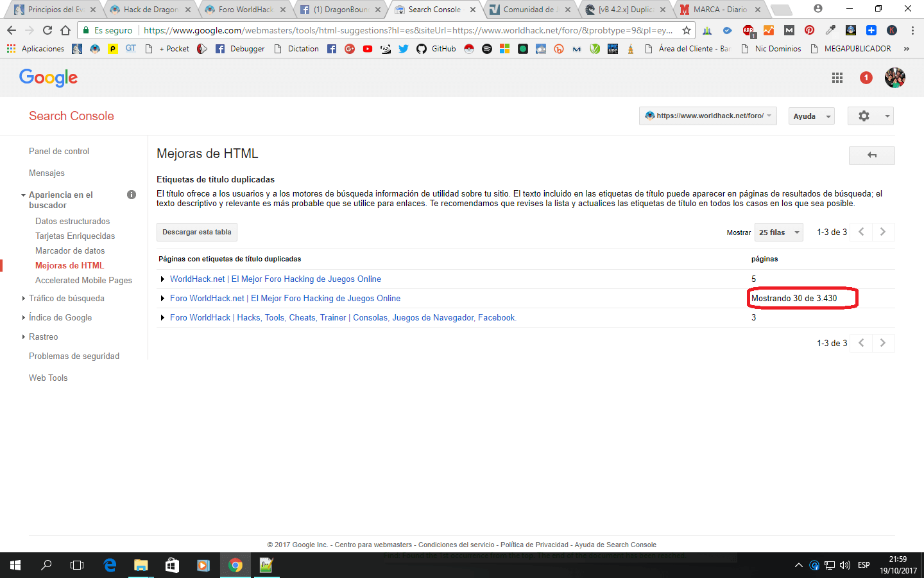Open Aplicaciones apps shortcut in bookmarks bar

click(x=36, y=49)
